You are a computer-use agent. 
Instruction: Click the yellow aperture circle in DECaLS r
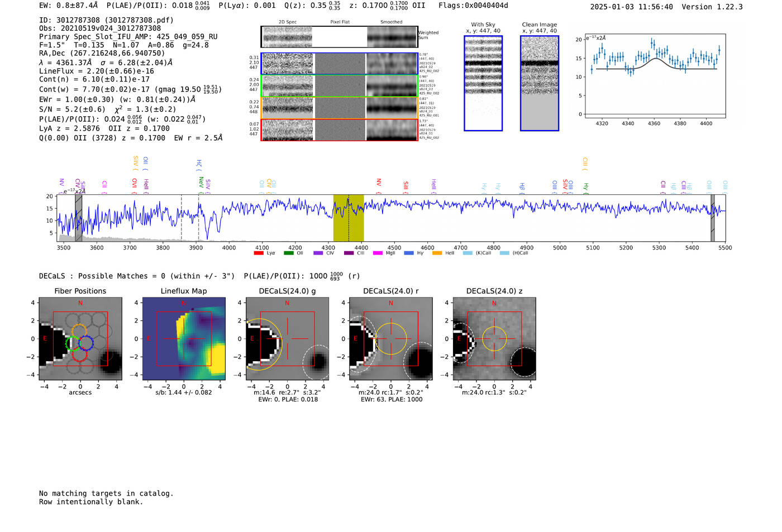coord(391,338)
